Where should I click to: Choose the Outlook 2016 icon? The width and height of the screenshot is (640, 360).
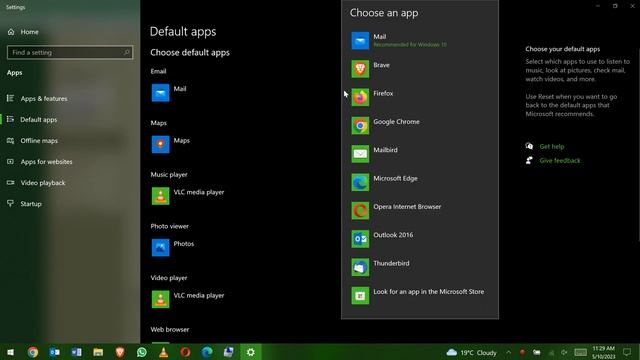pos(360,239)
